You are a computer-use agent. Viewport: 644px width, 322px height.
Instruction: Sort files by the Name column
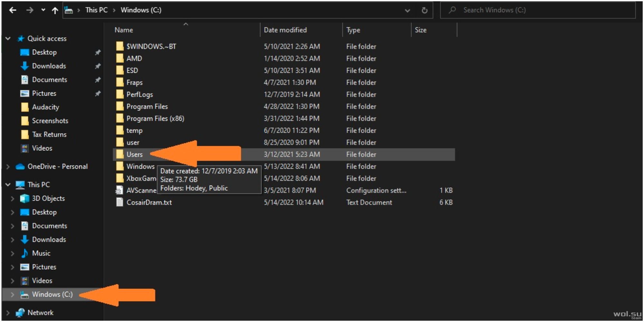(124, 30)
